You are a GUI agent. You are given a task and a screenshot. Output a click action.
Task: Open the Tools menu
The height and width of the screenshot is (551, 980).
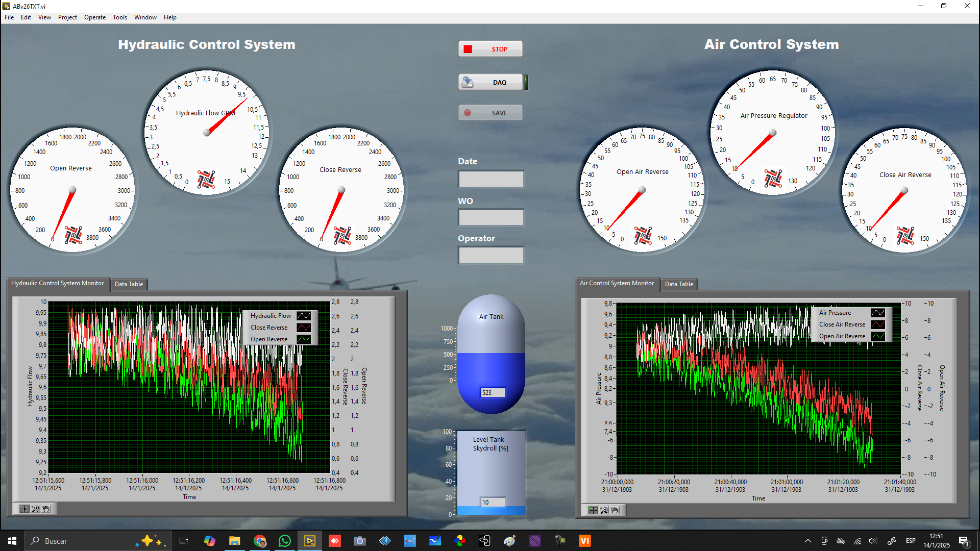pyautogui.click(x=120, y=17)
